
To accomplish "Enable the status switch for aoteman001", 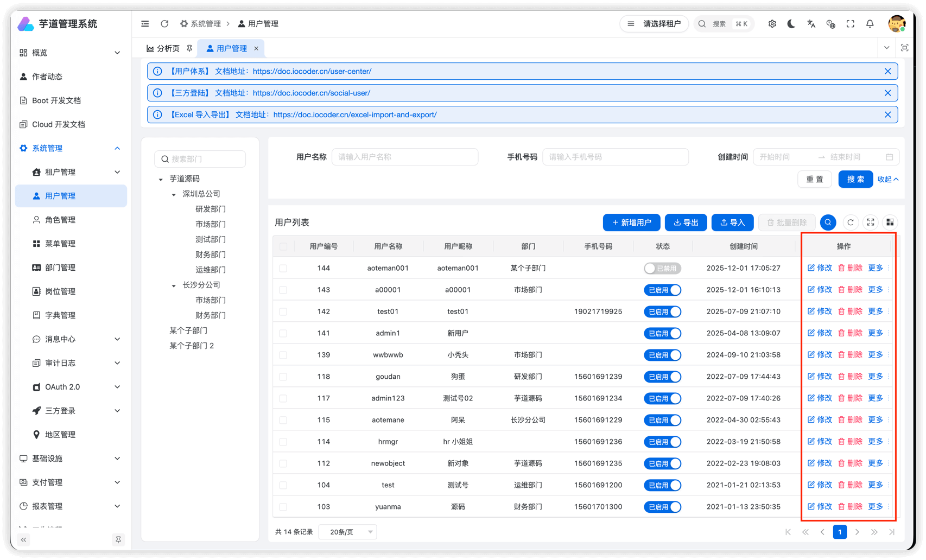I will pyautogui.click(x=662, y=268).
